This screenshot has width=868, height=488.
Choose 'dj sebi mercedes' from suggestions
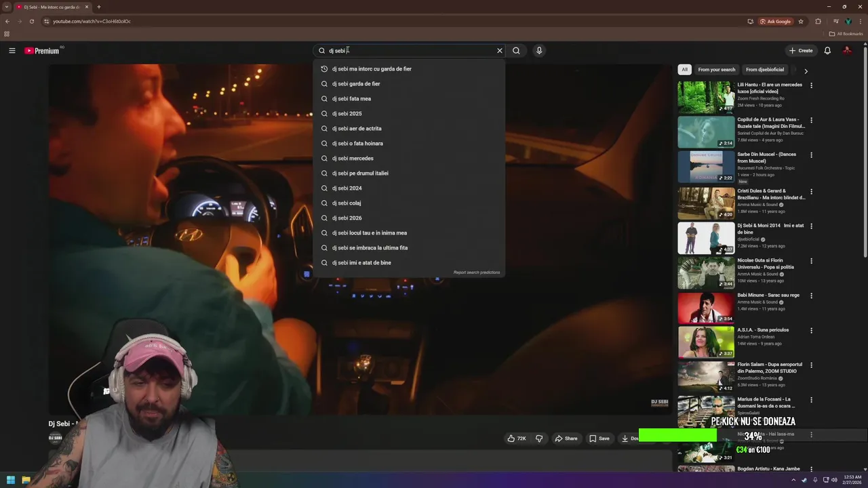tap(409, 158)
